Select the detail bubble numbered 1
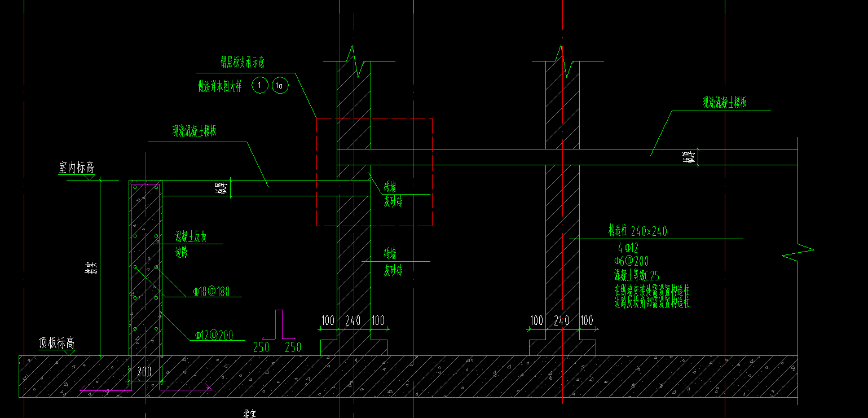The image size is (868, 418). pyautogui.click(x=259, y=86)
